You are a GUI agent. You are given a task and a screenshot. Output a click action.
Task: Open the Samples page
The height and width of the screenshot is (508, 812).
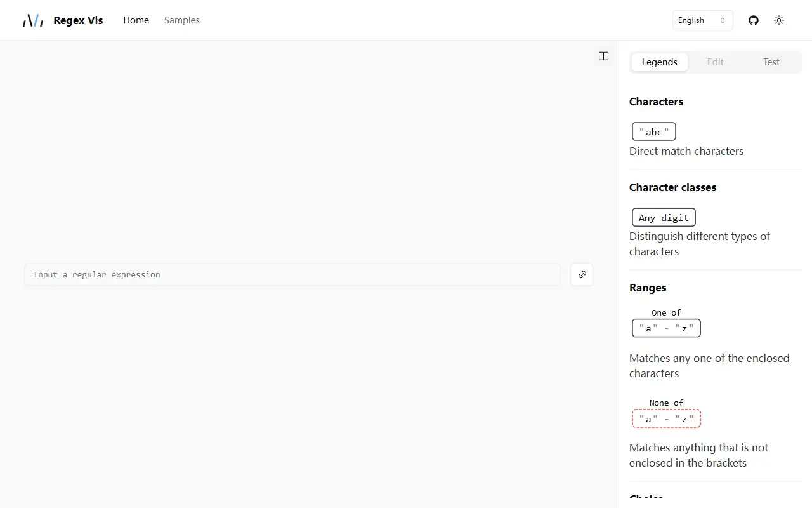182,20
